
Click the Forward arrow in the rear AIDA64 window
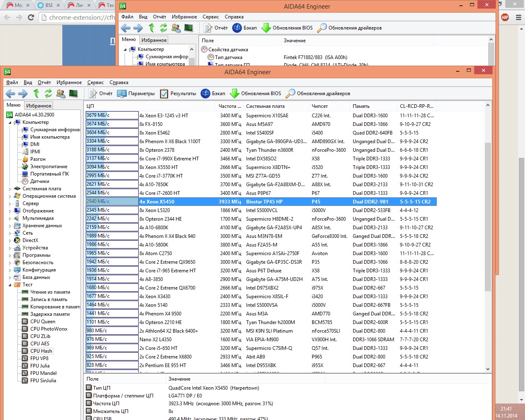[138, 28]
